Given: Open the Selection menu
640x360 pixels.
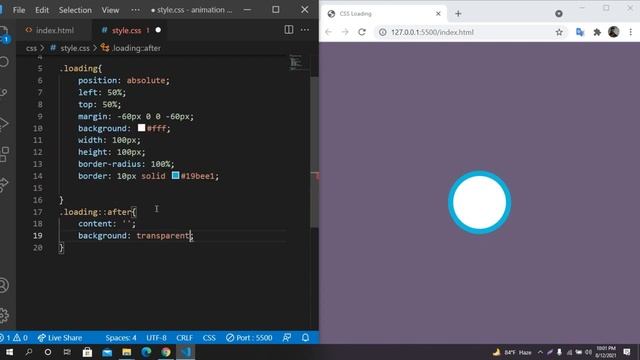Looking at the screenshot, I should 75,10.
